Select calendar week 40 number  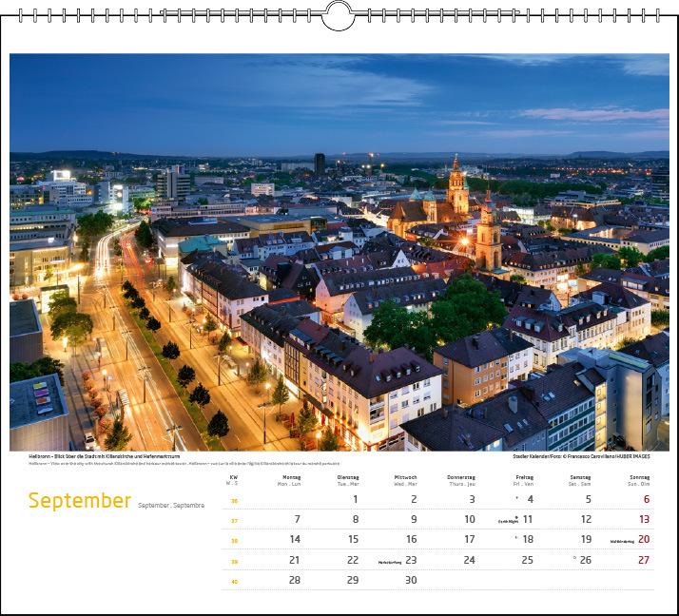coord(233,581)
